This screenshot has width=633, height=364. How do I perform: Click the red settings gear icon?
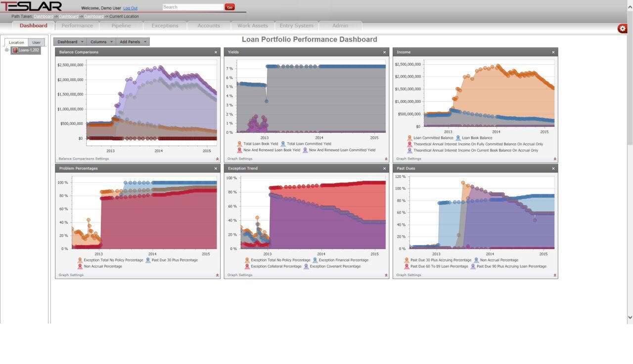click(x=622, y=29)
